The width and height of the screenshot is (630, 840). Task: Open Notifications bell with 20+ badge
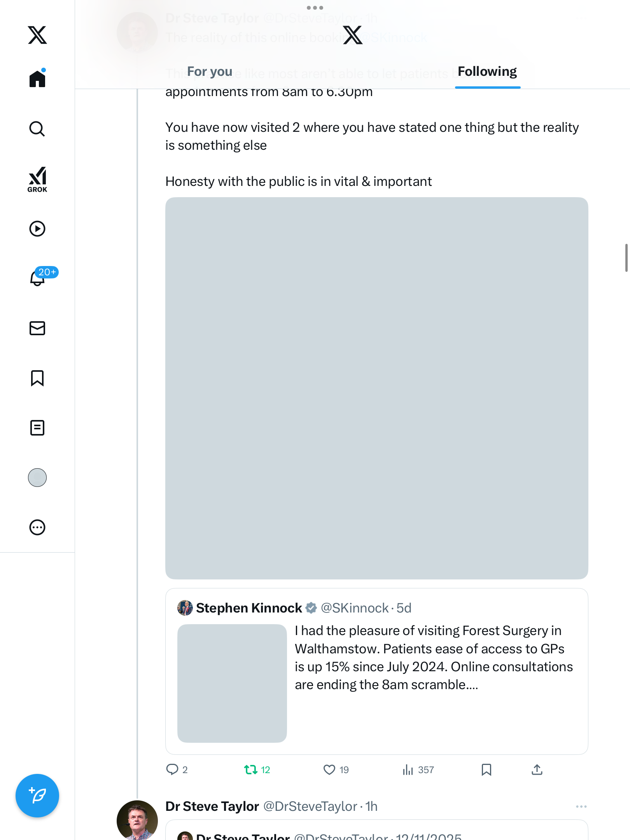tap(38, 278)
